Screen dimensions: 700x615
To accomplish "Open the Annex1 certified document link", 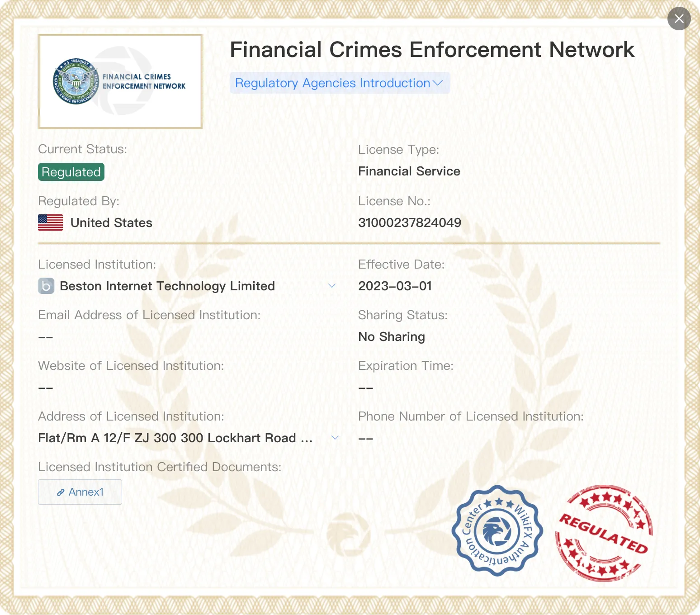I will click(x=80, y=492).
